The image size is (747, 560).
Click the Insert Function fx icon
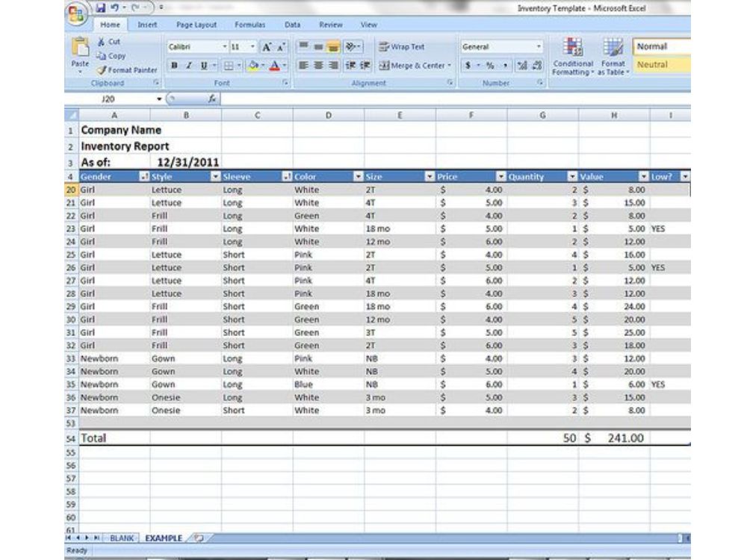tap(212, 99)
